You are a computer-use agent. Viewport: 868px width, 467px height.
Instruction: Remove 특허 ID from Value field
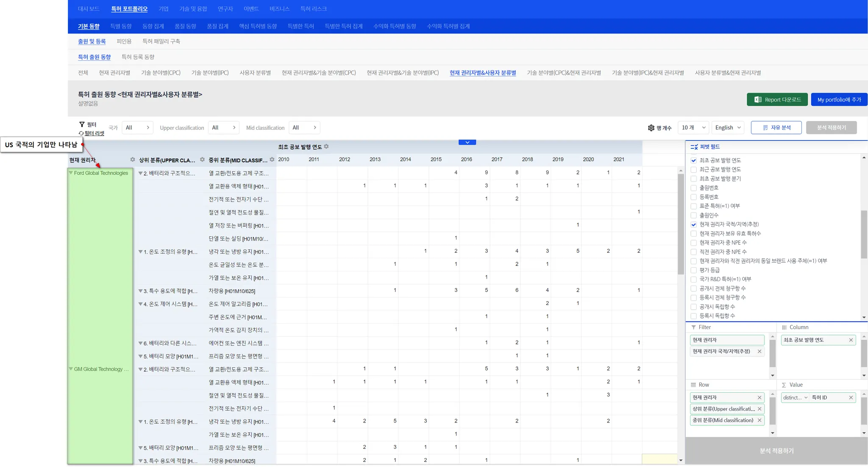pos(851,398)
